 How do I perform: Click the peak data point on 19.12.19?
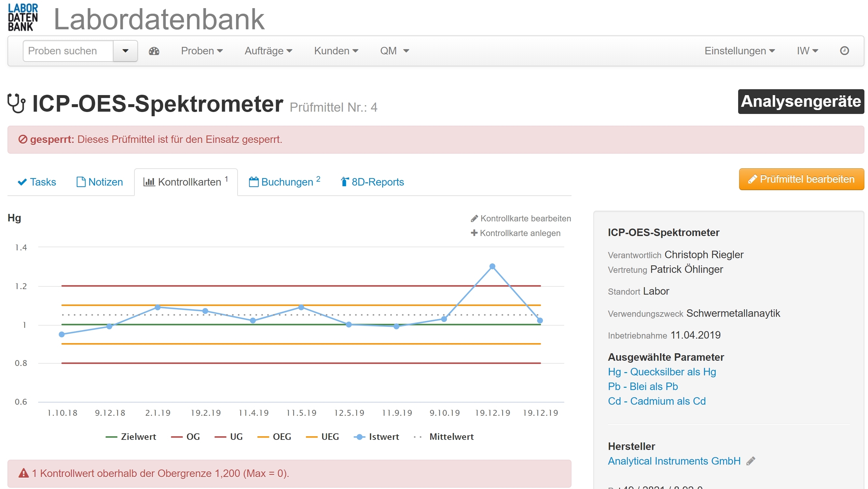click(492, 266)
